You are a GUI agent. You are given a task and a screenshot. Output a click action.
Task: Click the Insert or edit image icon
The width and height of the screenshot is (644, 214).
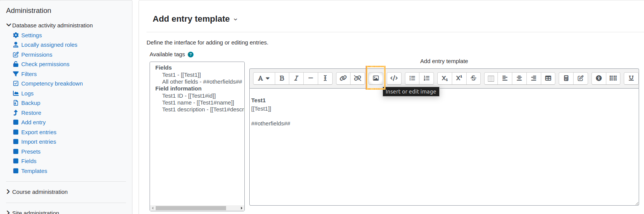(x=376, y=78)
